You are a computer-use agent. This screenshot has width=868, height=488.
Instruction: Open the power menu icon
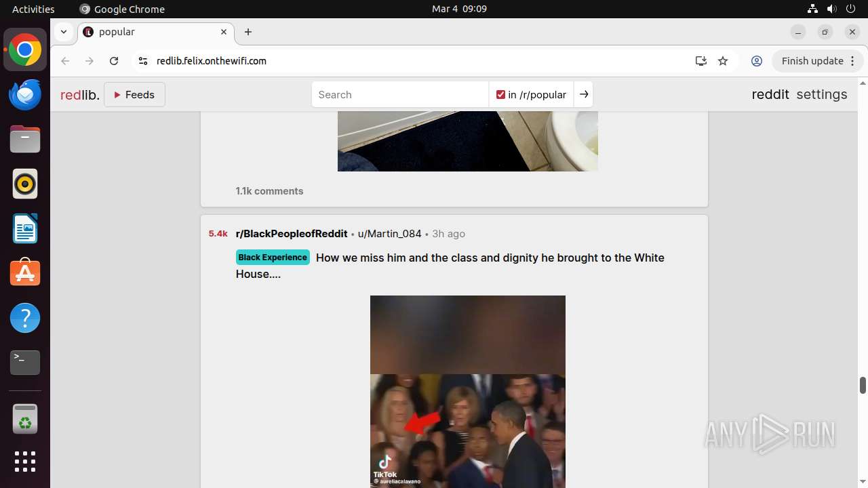coord(851,9)
